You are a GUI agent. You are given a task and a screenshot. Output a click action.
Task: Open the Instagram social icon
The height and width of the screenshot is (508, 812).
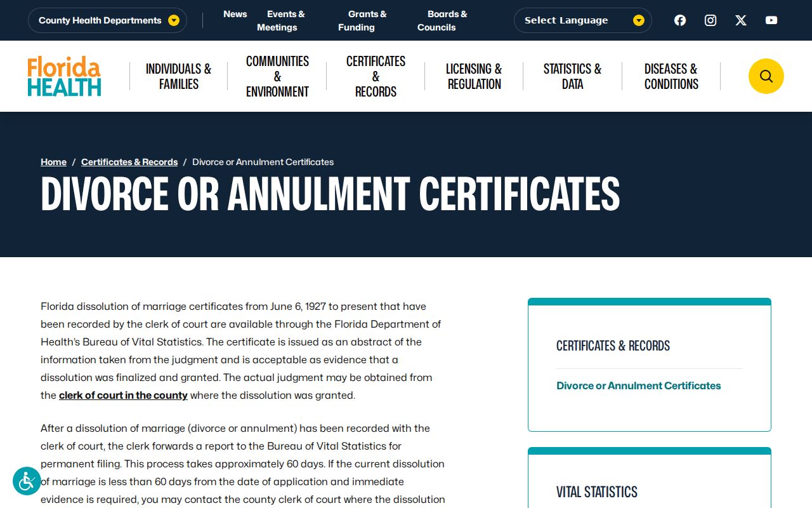click(x=710, y=20)
